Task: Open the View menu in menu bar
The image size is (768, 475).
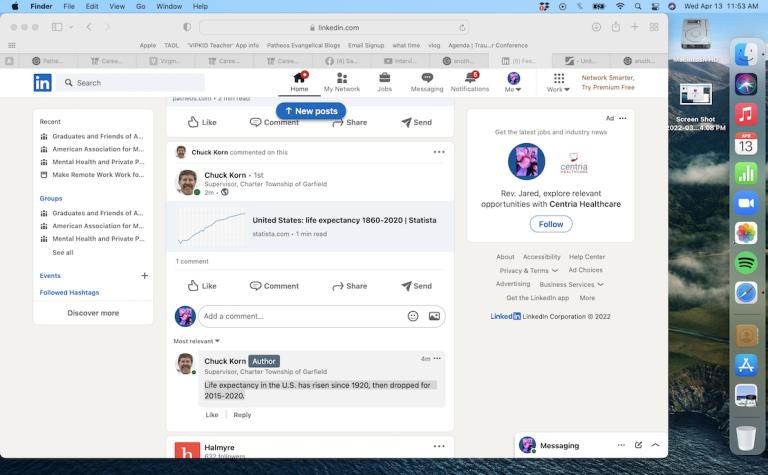Action: pyautogui.click(x=117, y=6)
